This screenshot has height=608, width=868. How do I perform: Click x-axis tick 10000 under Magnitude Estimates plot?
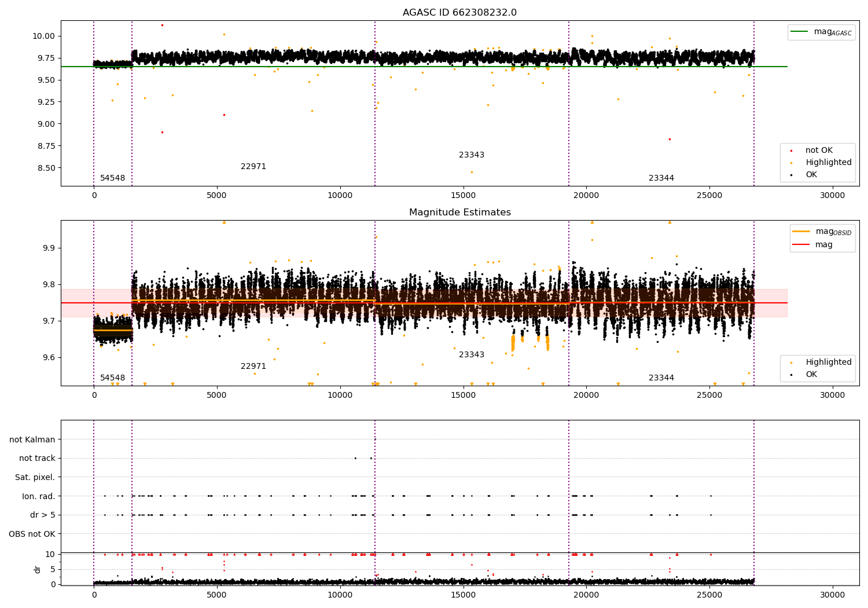[x=340, y=395]
